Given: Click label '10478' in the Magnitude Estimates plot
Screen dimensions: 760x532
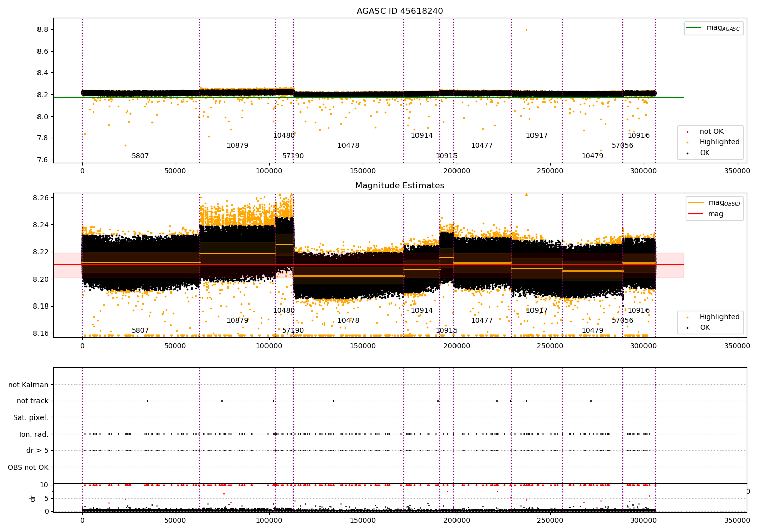Looking at the screenshot, I should click(x=348, y=321).
